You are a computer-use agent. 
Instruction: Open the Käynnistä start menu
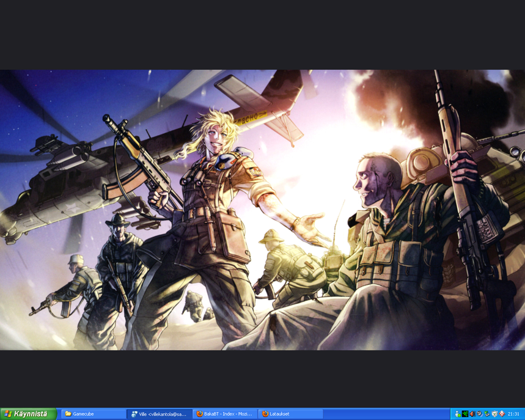29,414
